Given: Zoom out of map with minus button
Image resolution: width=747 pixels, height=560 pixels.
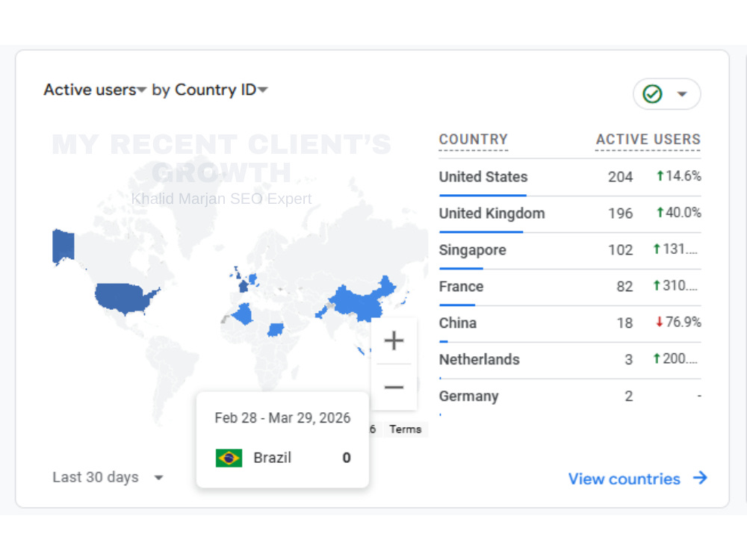Looking at the screenshot, I should point(394,387).
